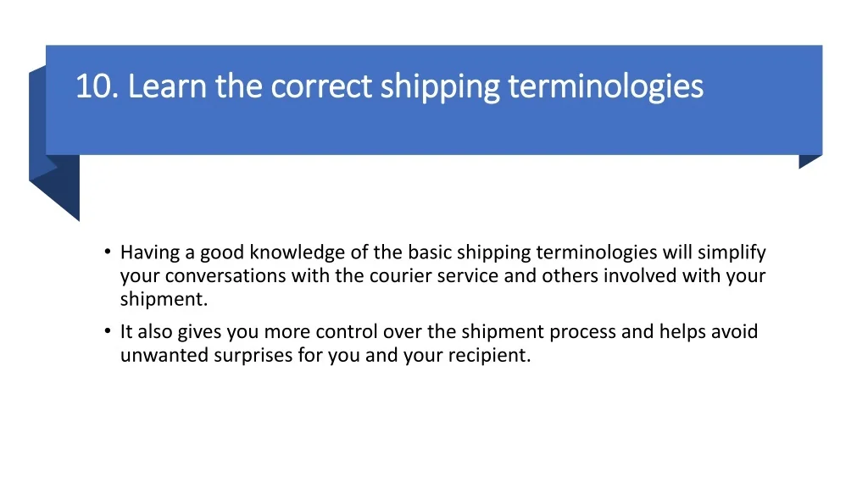Click the word "correct" in the heading

321,86
